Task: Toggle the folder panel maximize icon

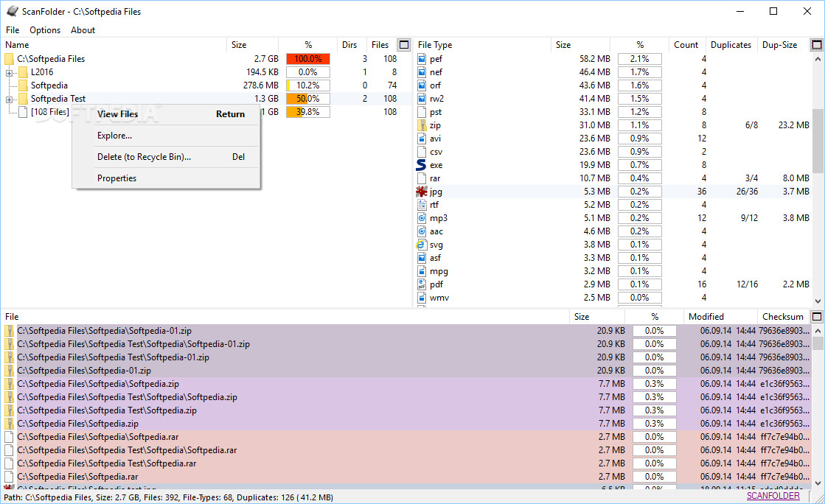Action: [x=403, y=45]
